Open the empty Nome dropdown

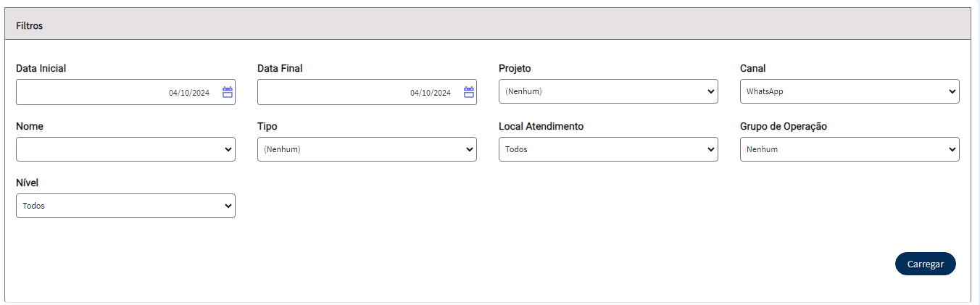pyautogui.click(x=125, y=149)
